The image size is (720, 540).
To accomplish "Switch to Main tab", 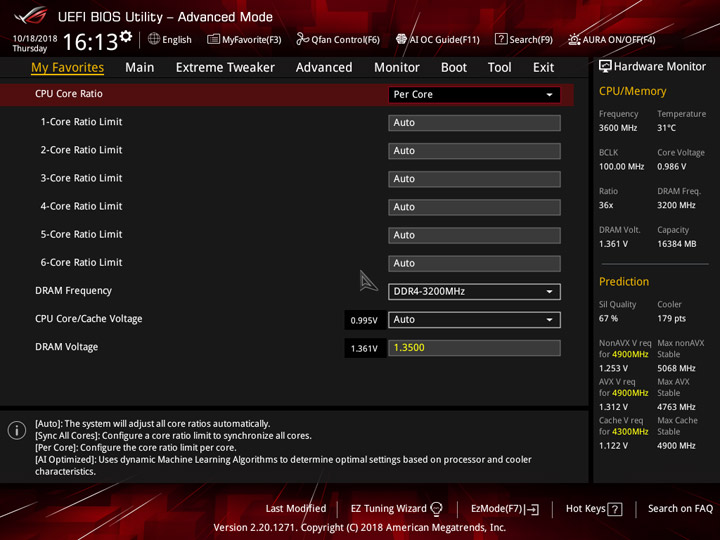I will [140, 68].
